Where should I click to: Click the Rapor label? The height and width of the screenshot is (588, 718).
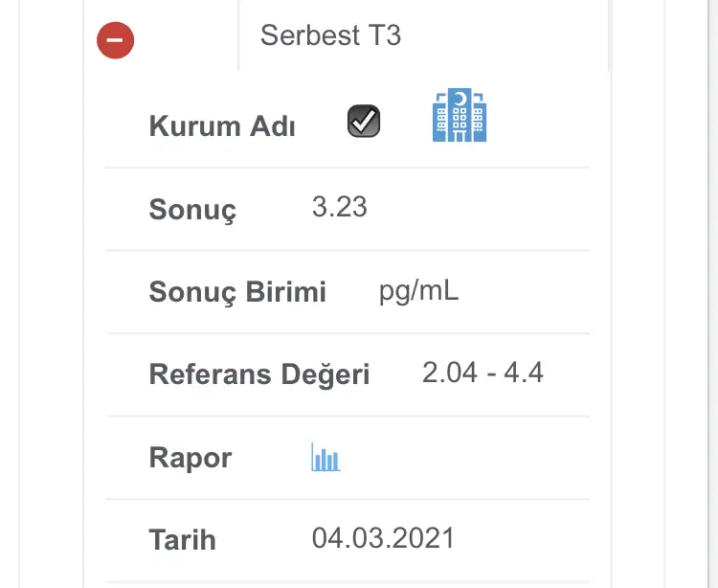coord(191,458)
